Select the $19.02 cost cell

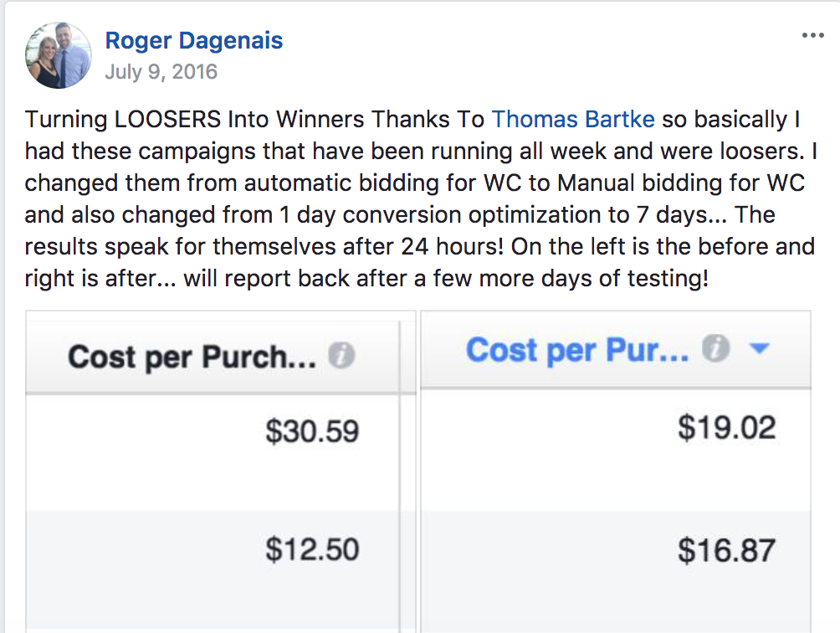726,428
